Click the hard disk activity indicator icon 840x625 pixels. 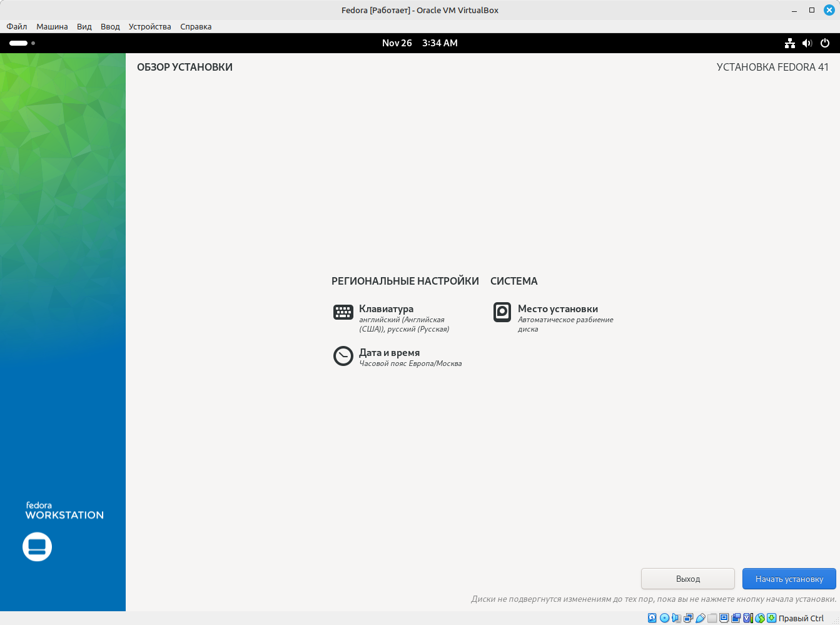(652, 618)
